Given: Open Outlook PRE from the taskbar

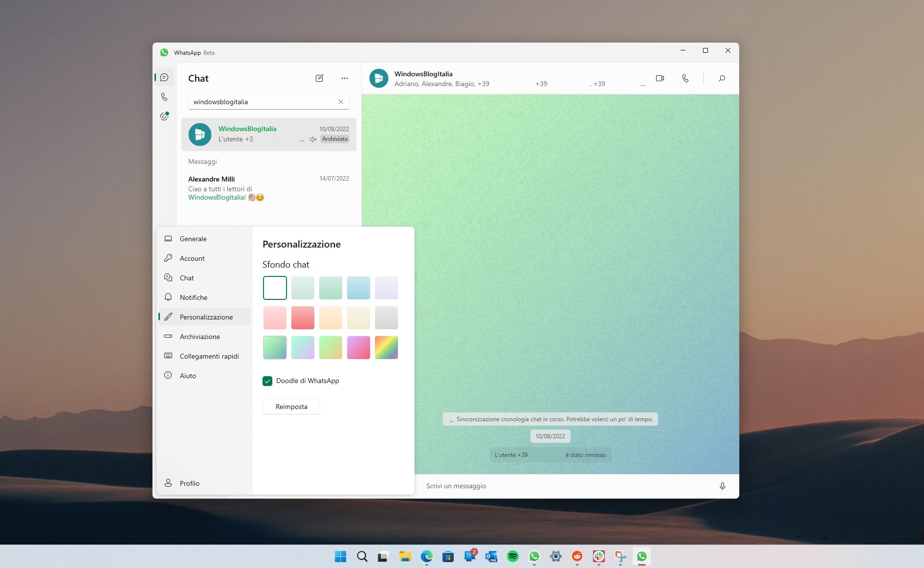Looking at the screenshot, I should (491, 556).
